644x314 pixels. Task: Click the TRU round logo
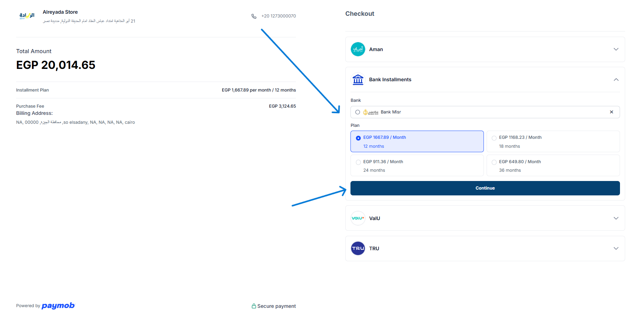coord(358,249)
